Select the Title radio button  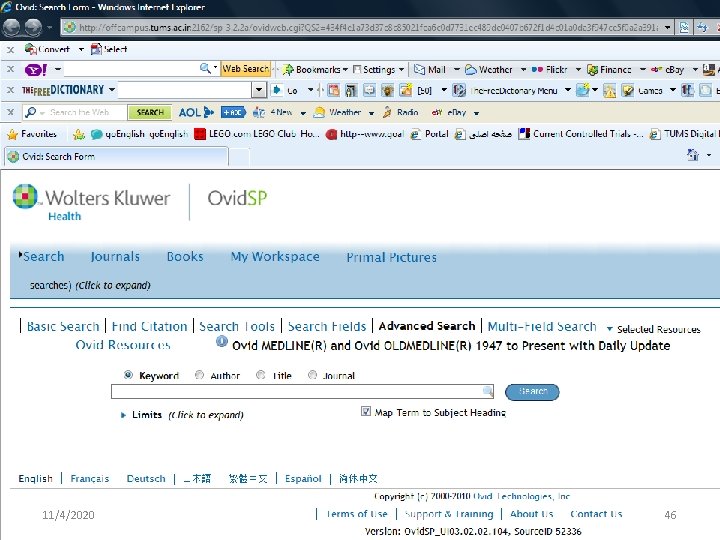pyautogui.click(x=261, y=375)
